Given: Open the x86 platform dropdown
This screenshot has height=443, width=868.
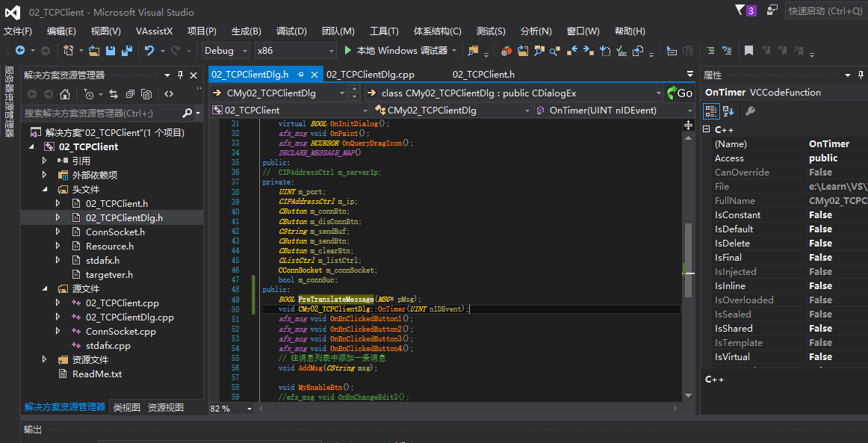Looking at the screenshot, I should tap(296, 50).
